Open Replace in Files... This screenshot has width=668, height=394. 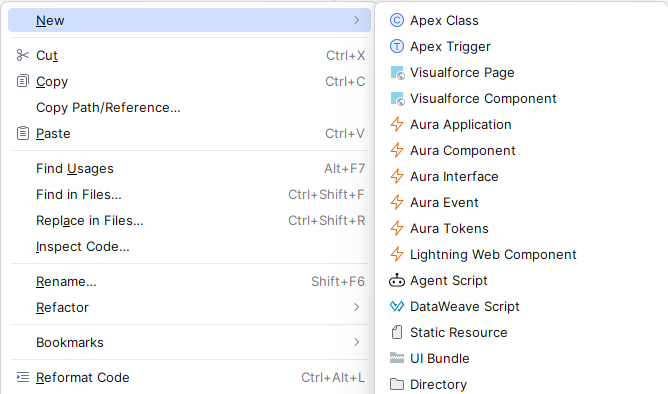coord(189,221)
